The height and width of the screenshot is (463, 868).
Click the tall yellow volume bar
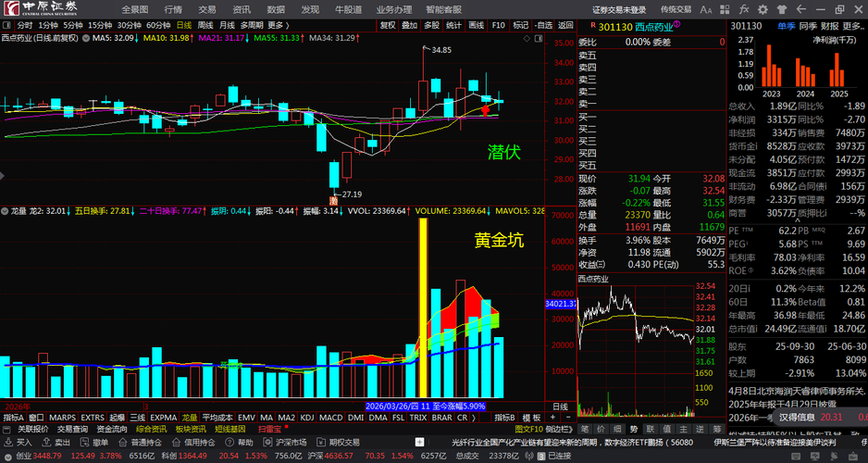[424, 307]
